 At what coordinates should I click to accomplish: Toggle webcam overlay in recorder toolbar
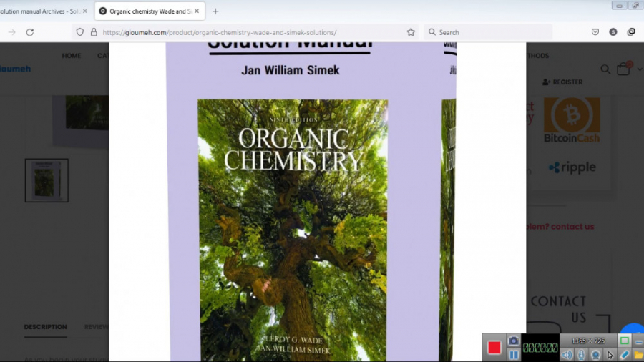(595, 355)
